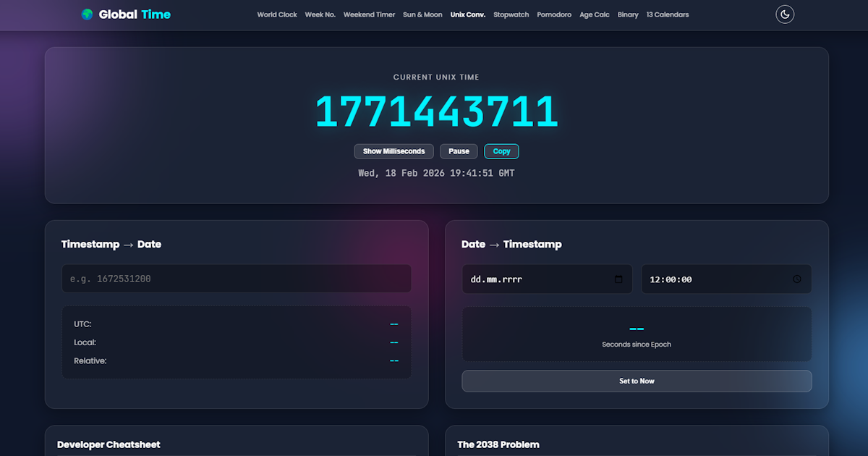
Task: Navigate to the Pomodoro page
Action: [554, 14]
